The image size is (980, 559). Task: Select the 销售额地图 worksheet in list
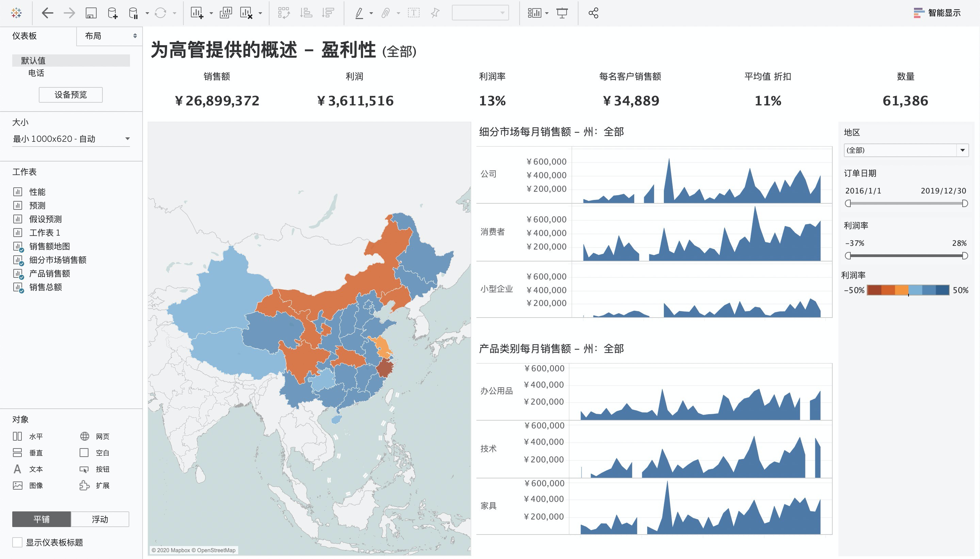point(50,246)
